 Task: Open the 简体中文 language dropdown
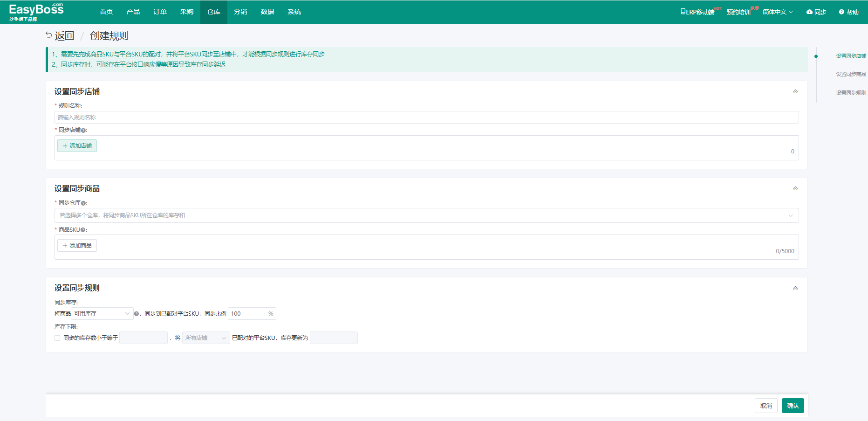pos(777,12)
